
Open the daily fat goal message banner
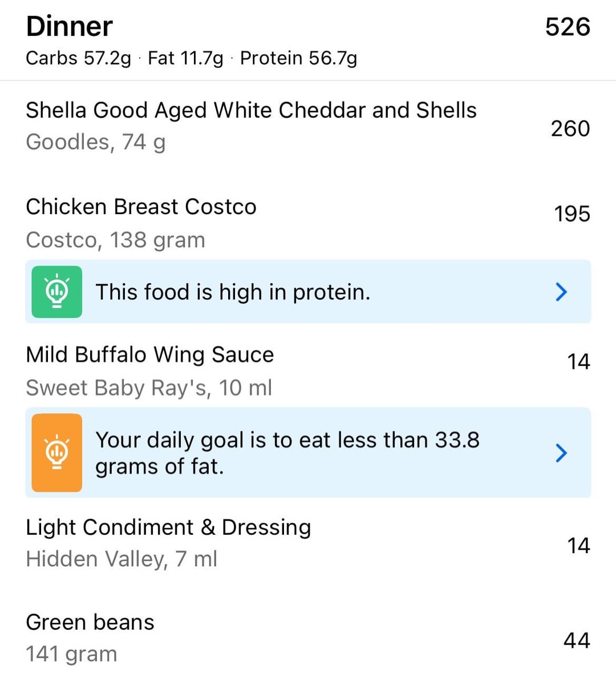pyautogui.click(x=308, y=453)
